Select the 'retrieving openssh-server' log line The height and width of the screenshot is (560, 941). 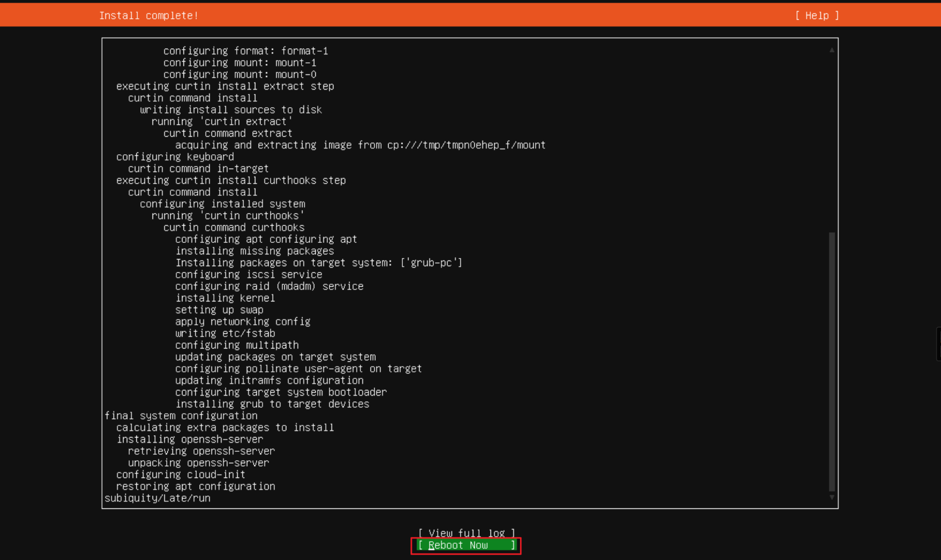201,451
